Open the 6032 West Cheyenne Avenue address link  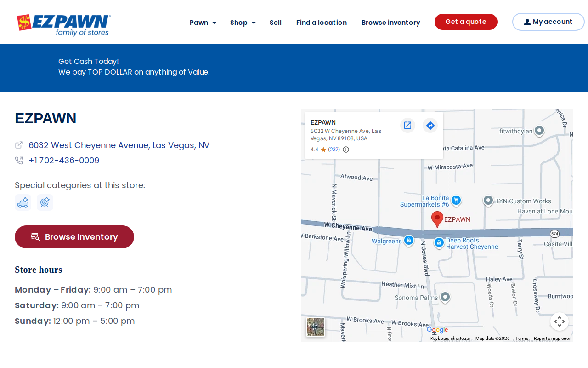tap(119, 145)
